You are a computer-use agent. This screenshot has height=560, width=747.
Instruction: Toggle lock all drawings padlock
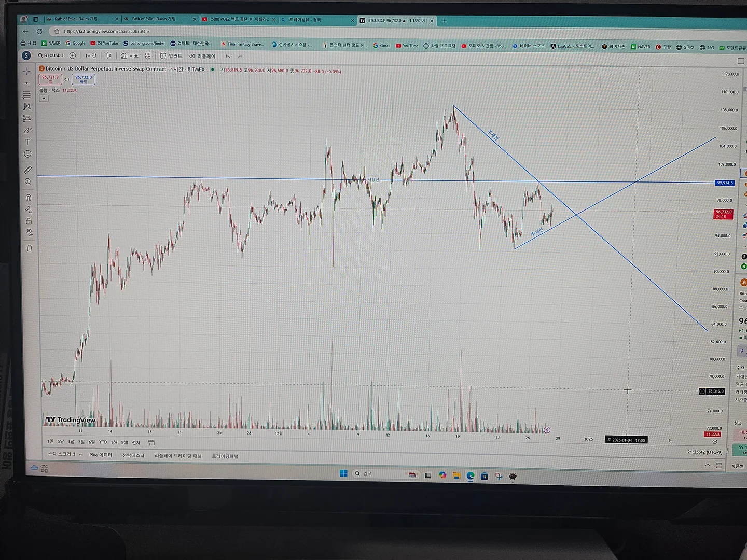(x=29, y=221)
